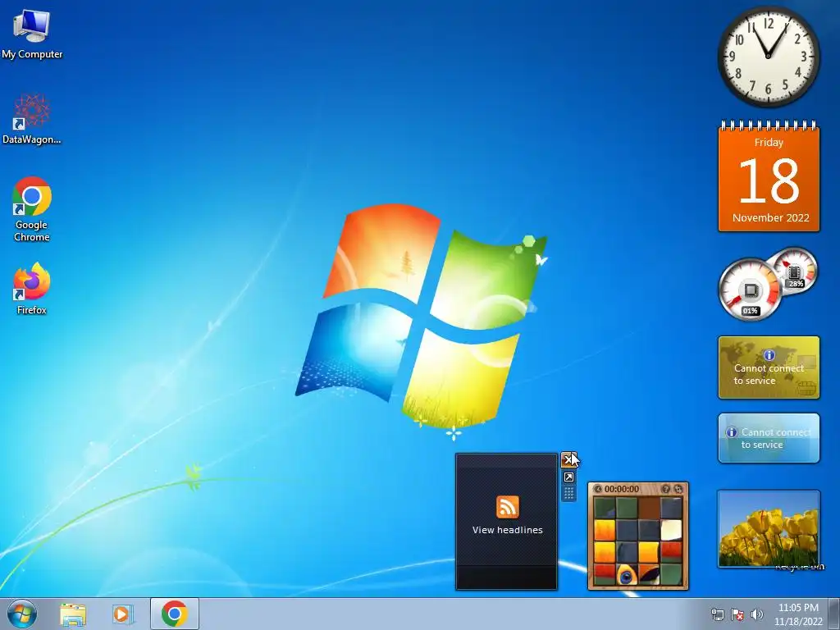Close the Feed Headlines gadget
Screen dimensions: 840x630
pos(568,459)
